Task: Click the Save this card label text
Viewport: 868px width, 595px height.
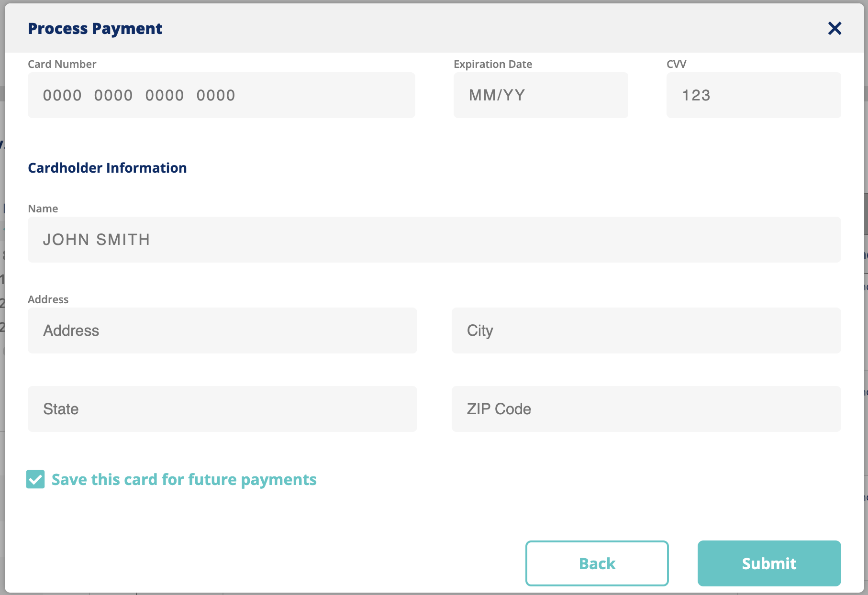Action: [184, 479]
